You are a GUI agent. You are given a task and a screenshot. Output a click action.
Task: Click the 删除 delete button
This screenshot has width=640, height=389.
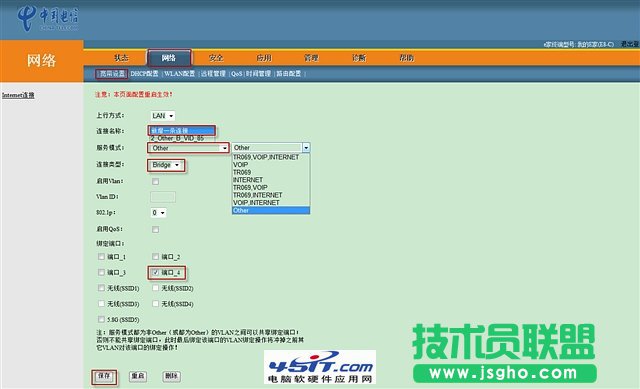tap(171, 376)
